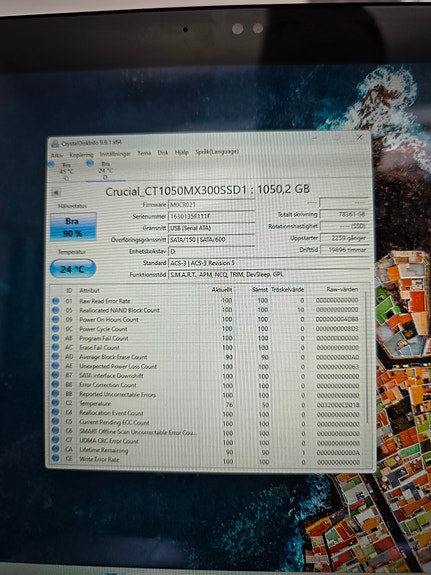Image resolution: width=431 pixels, height=575 pixels.
Task: Click the status dot for Erase Fail Count
Action: (x=55, y=347)
